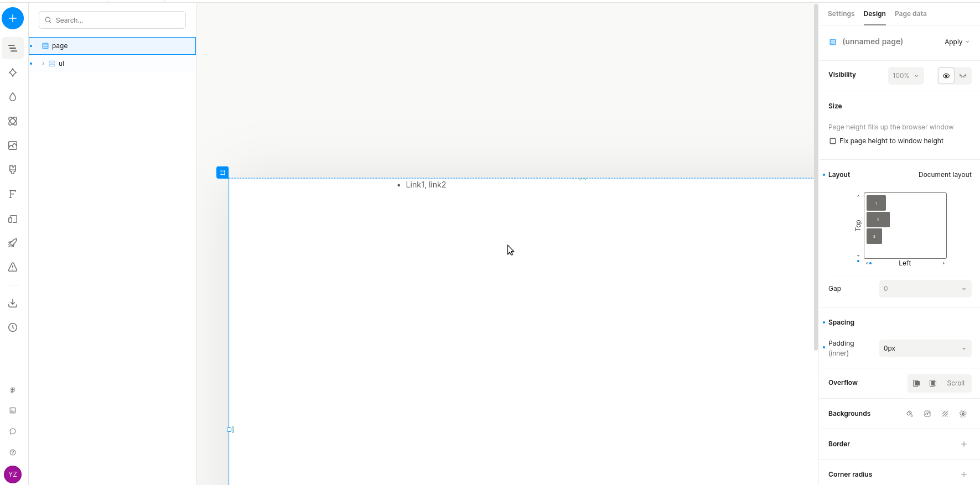The width and height of the screenshot is (980, 485).
Task: Click the Apply button
Action: pyautogui.click(x=956, y=42)
